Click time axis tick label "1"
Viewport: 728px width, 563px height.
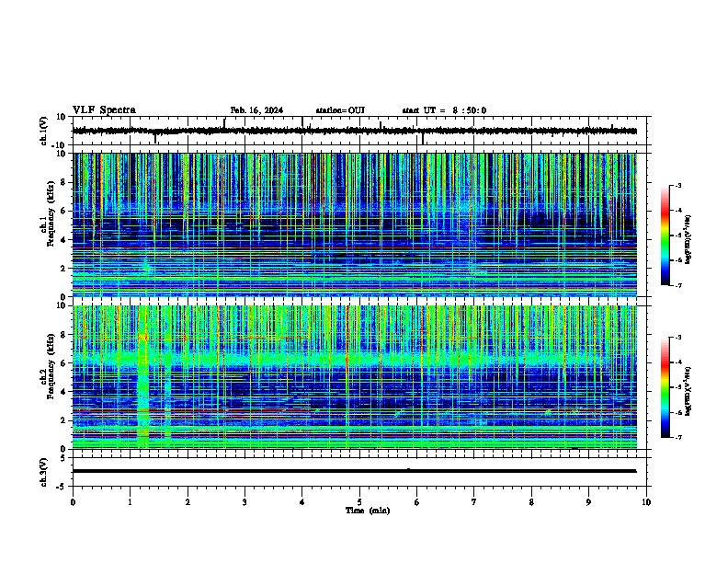[x=130, y=502]
